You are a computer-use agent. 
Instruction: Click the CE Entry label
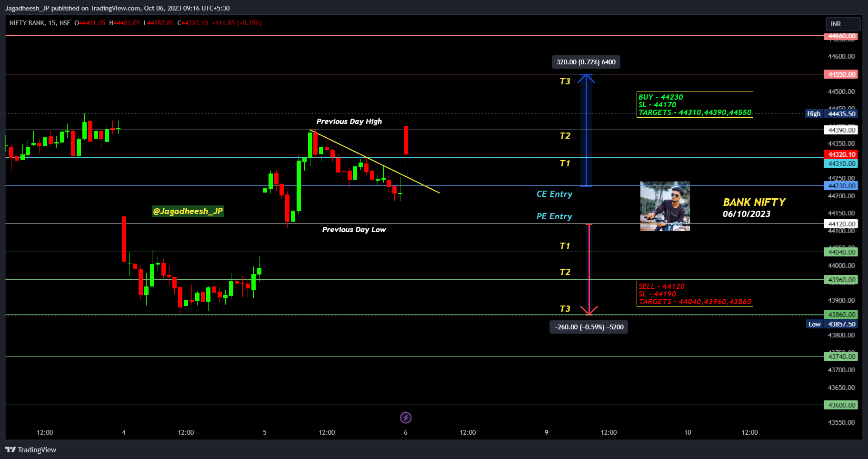point(554,194)
